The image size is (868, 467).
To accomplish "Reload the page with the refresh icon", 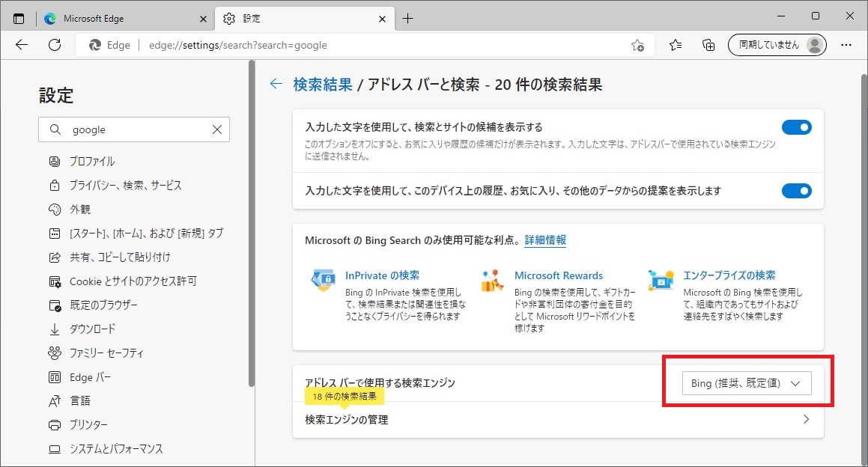I will [55, 45].
